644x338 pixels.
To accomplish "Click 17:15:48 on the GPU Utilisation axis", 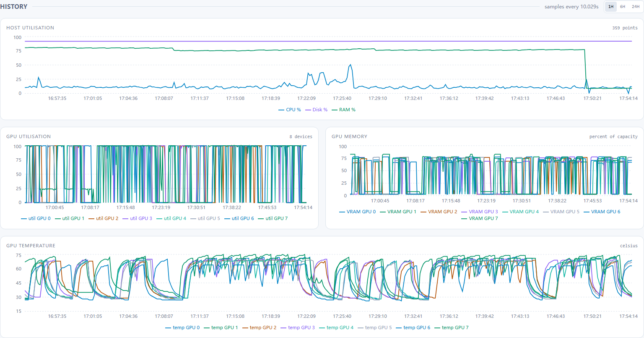I will [126, 207].
